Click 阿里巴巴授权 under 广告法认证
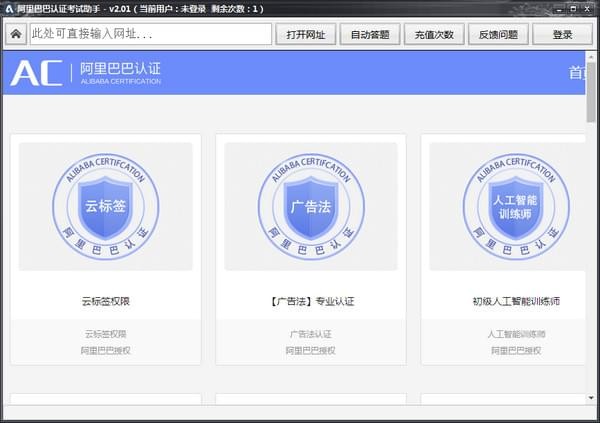The height and width of the screenshot is (423, 600). click(x=311, y=350)
